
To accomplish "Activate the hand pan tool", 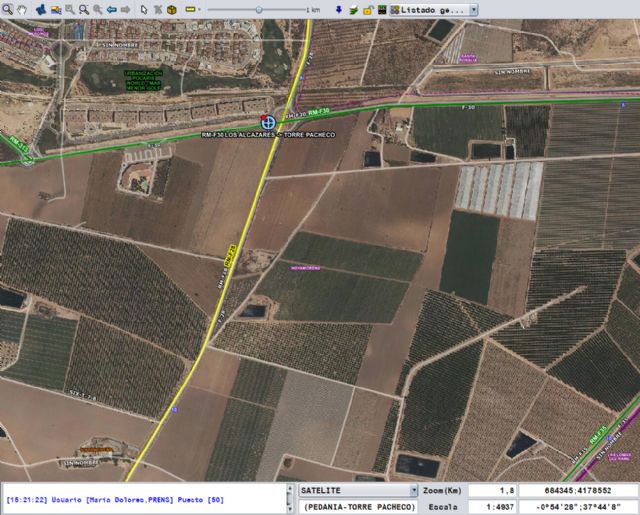I will [23, 9].
